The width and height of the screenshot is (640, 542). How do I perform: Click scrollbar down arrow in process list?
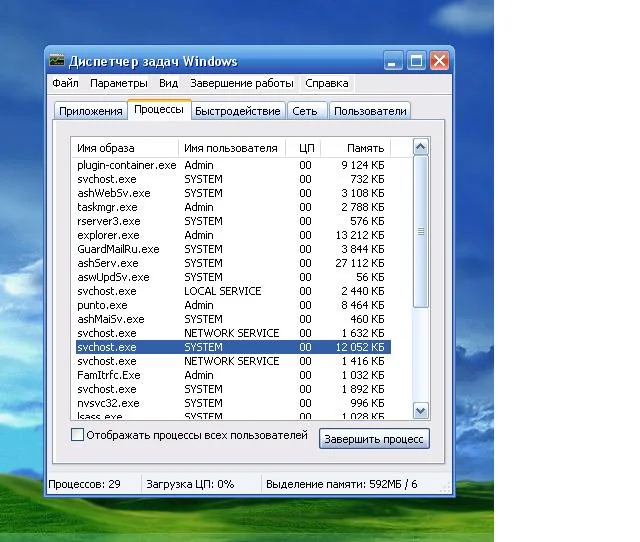(x=421, y=410)
